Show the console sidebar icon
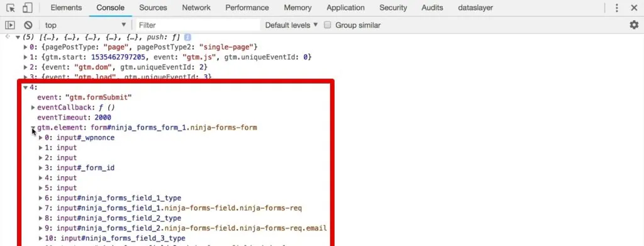 coord(10,25)
